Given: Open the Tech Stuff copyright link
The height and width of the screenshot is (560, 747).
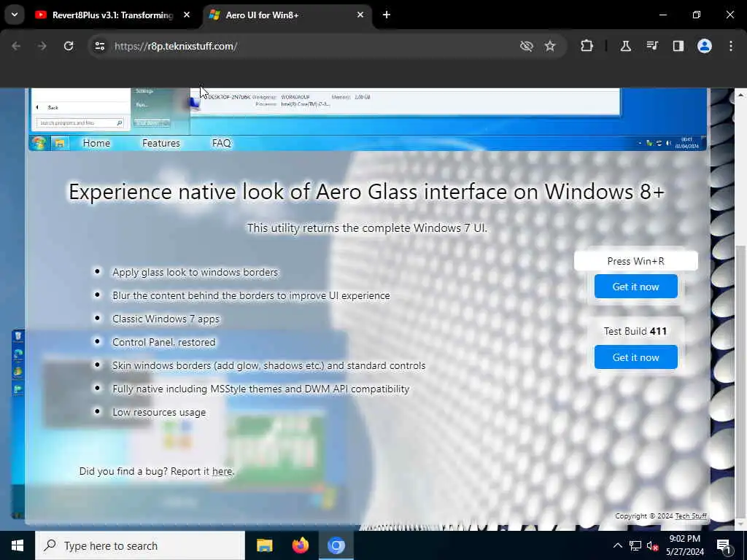Looking at the screenshot, I should (x=691, y=516).
